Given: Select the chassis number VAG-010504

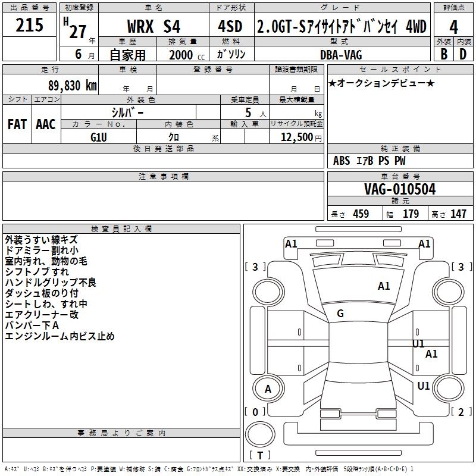Looking at the screenshot, I should click(x=400, y=189).
